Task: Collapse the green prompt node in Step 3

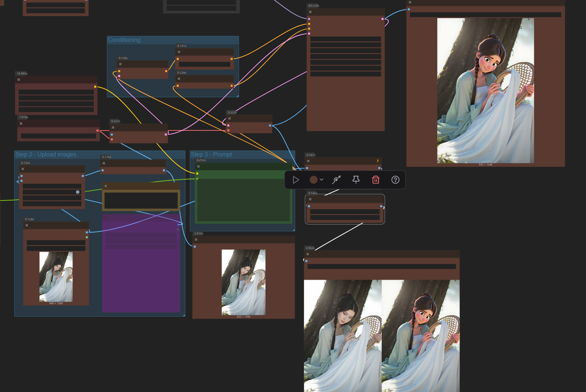Action: click(198, 167)
